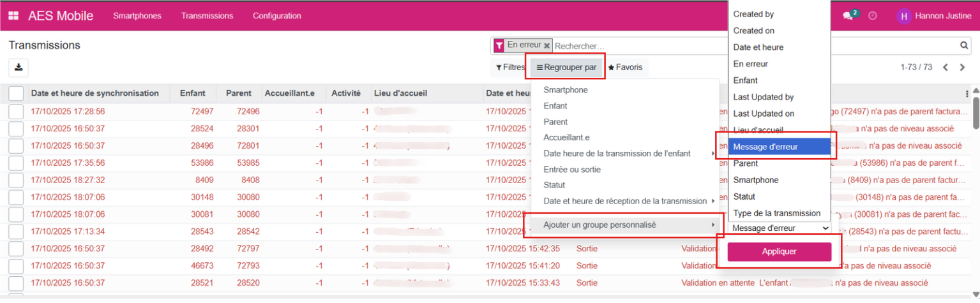
Task: Open the Message d'erreur select box
Action: pos(780,228)
